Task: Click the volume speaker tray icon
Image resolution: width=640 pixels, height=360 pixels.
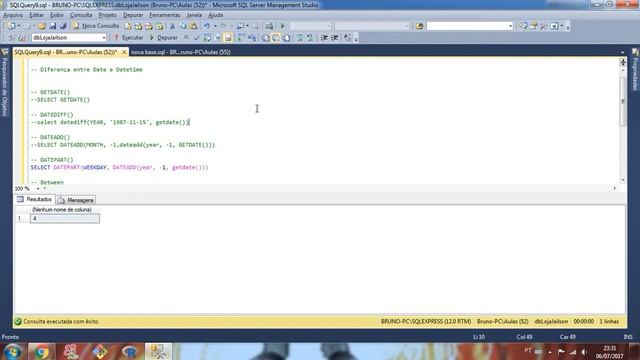Action: click(584, 352)
